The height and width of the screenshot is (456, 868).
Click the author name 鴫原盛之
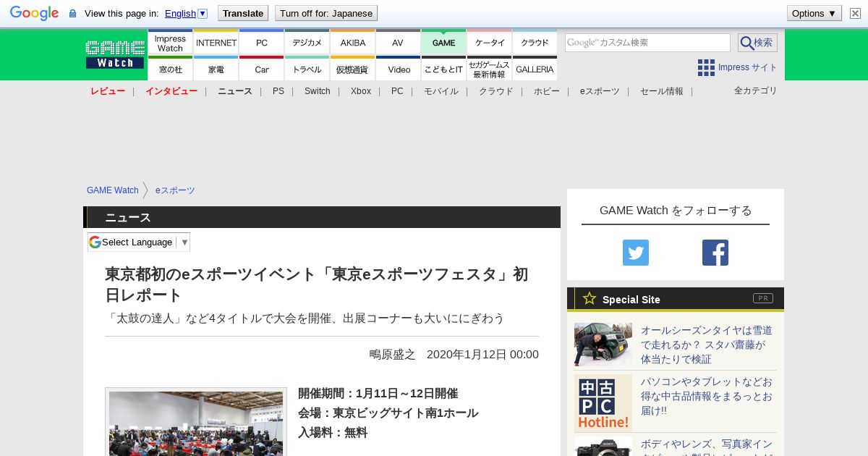393,355
